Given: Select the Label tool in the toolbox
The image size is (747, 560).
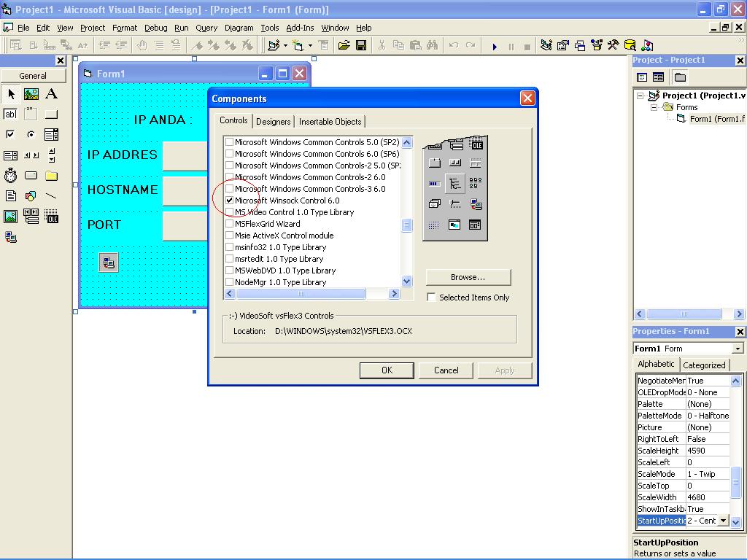Looking at the screenshot, I should coord(51,93).
